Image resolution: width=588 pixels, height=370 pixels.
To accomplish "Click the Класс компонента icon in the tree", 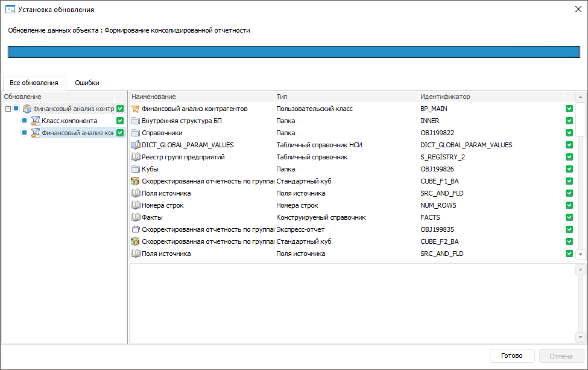I will click(36, 121).
